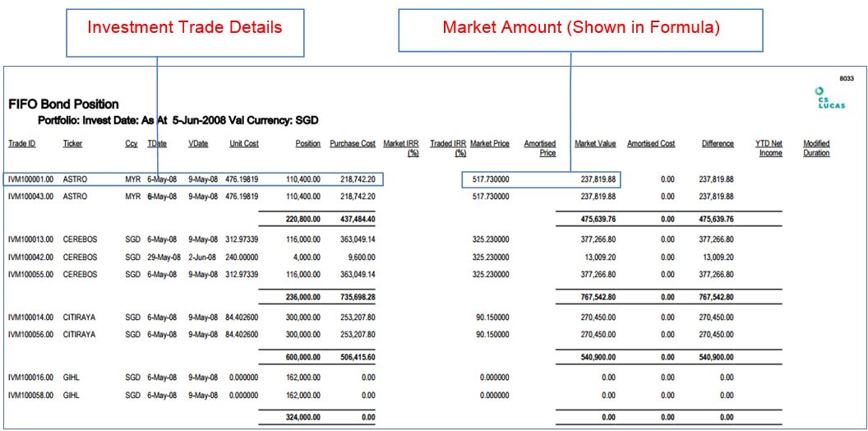The width and height of the screenshot is (868, 431).
Task: Click the FIFO Bond Position report title
Action: point(63,104)
